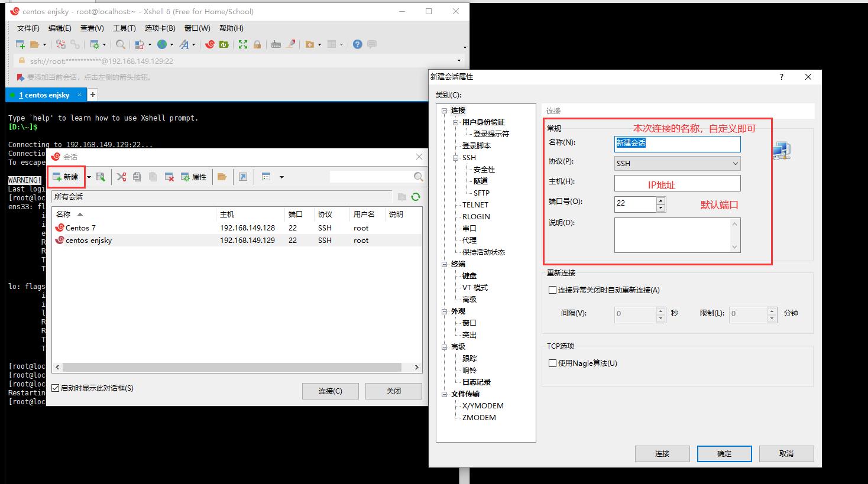Open 文件(F) menu
Viewport: 868px width, 484px height.
[28, 28]
